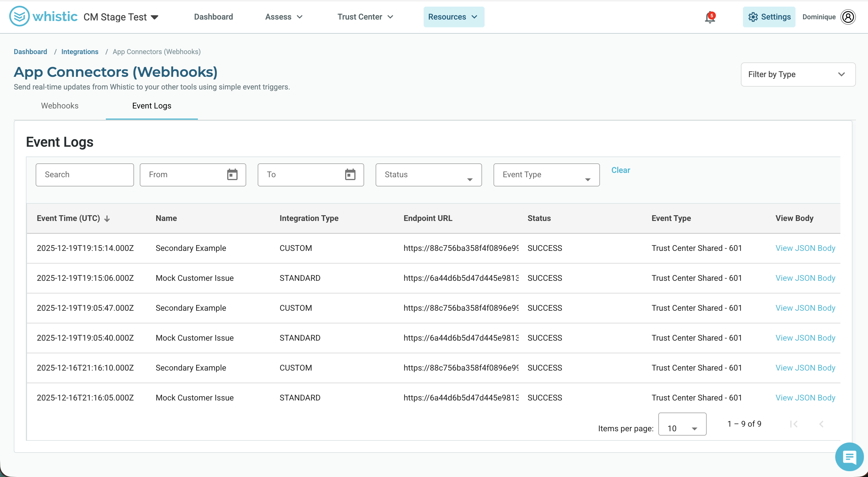Select the Event Logs tab
This screenshot has width=868, height=477.
(x=152, y=106)
